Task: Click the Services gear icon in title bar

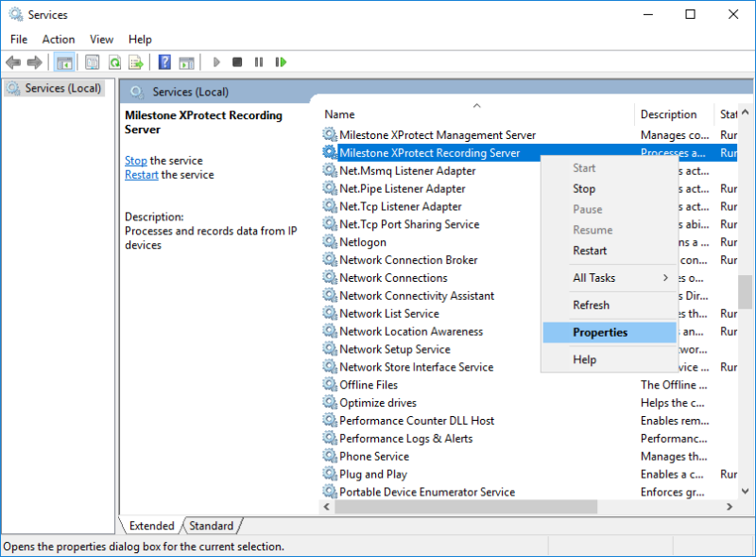Action: (16, 14)
